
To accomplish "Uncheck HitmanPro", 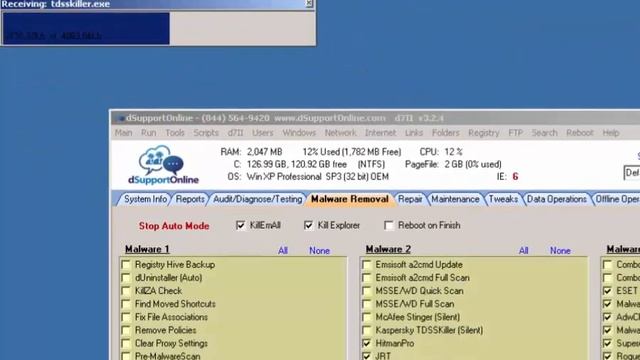I will 367,343.
